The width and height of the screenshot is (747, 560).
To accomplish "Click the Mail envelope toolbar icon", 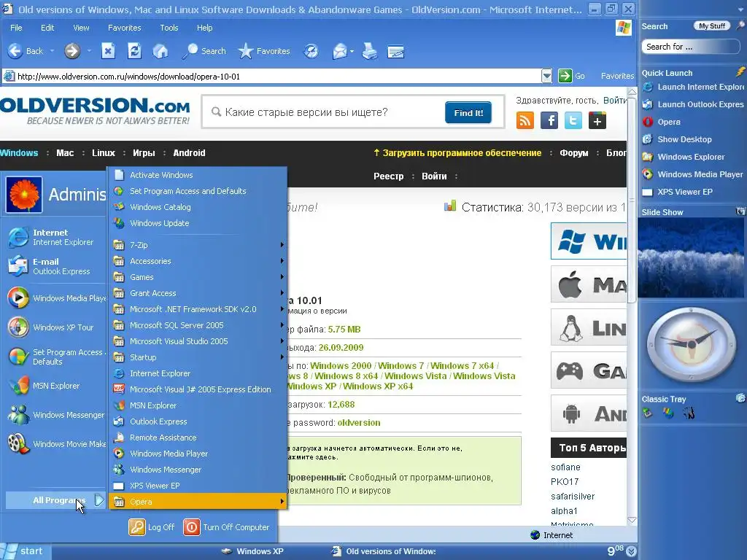I will 339,51.
